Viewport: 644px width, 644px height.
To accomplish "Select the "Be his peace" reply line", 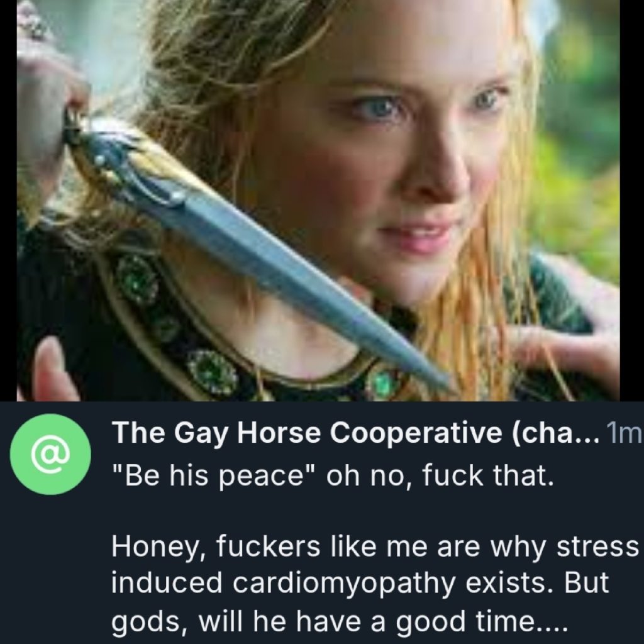I will (333, 475).
